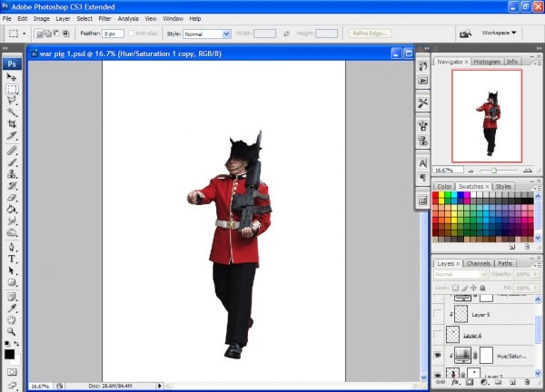Select the Path Selection tool
Screen dimensions: 545x392
coord(12,270)
